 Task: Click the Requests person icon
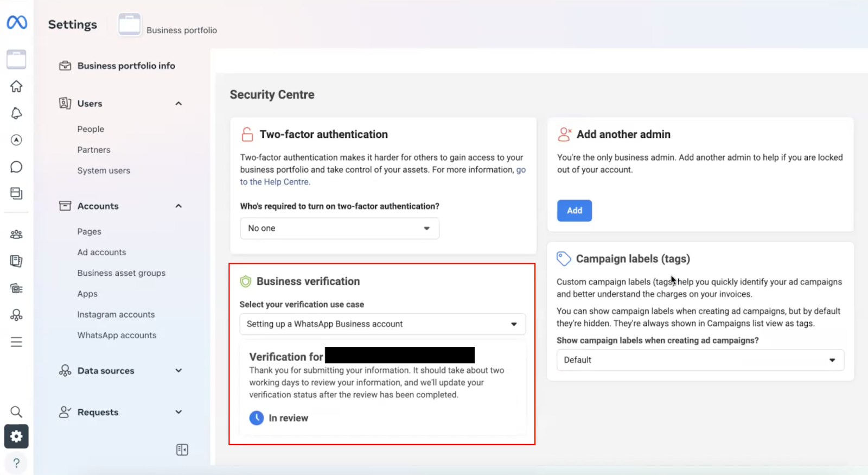pos(65,412)
